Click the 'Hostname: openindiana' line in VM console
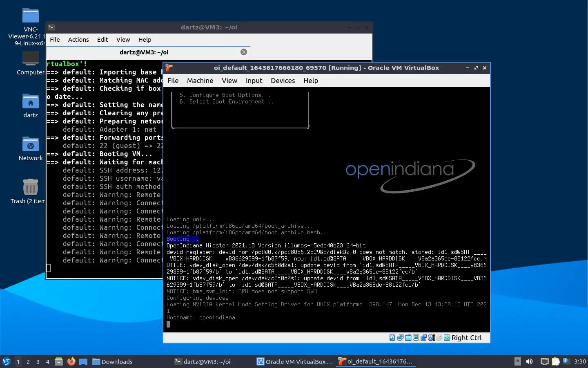Image resolution: width=588 pixels, height=368 pixels. point(200,317)
